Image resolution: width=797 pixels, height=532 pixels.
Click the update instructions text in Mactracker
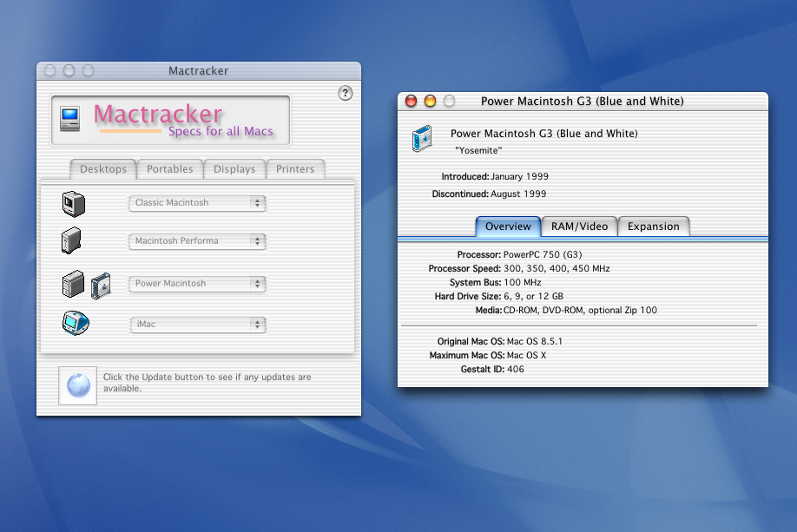207,383
